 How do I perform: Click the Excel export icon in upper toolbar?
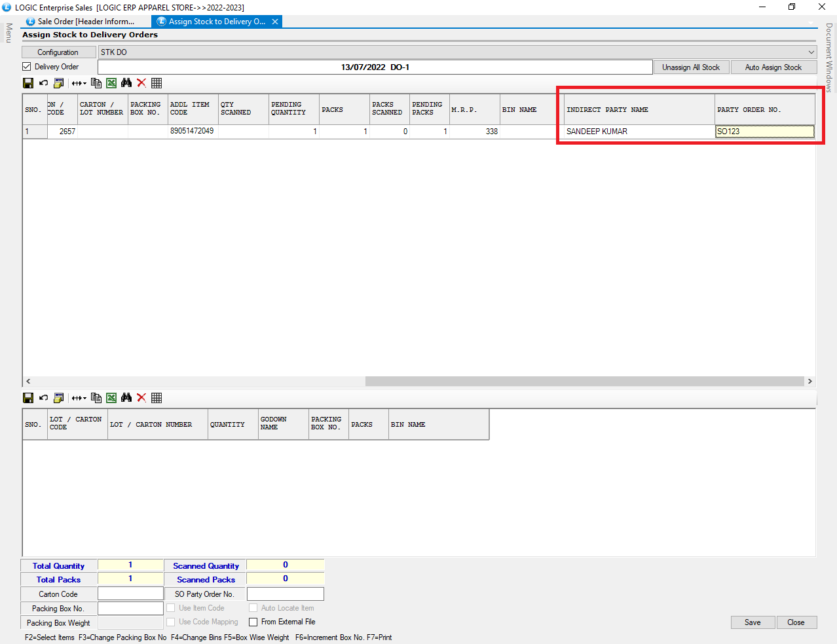click(x=111, y=83)
